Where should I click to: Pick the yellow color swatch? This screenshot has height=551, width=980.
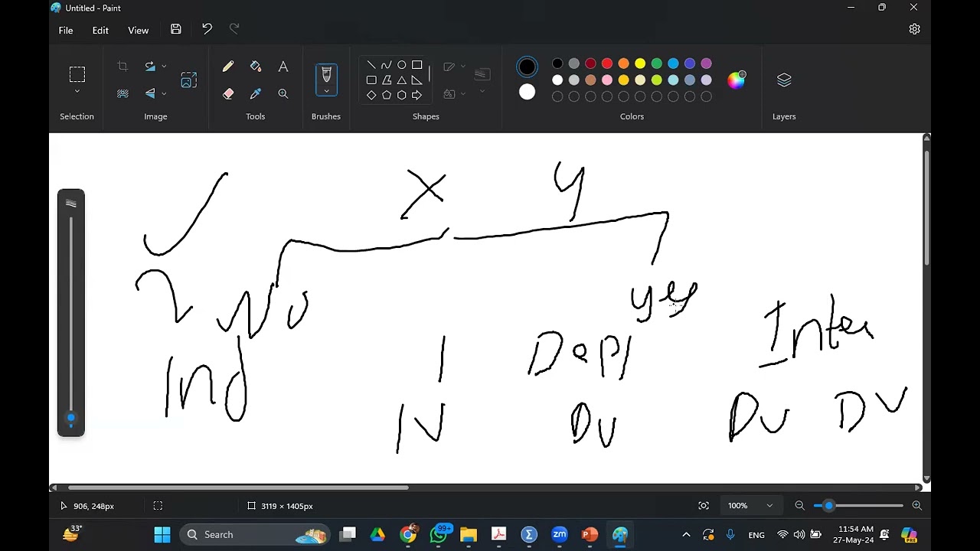click(640, 64)
